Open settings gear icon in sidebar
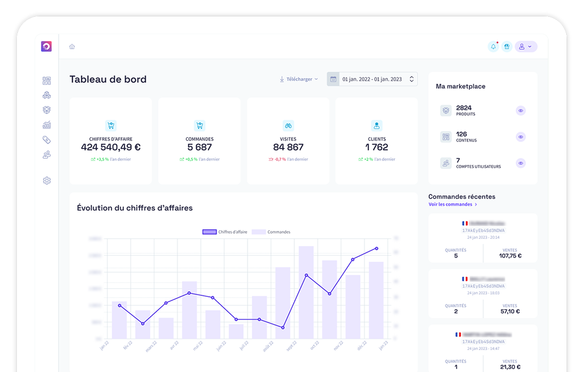 click(x=47, y=180)
